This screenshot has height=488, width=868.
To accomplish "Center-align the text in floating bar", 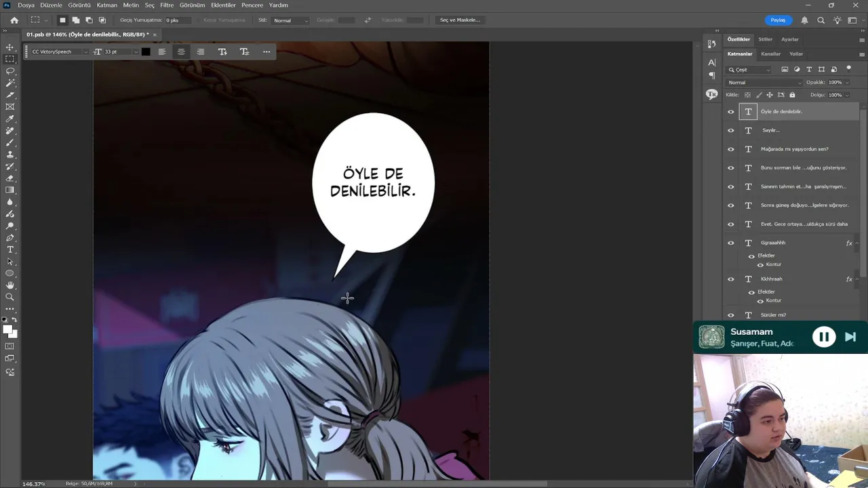I will tap(181, 52).
